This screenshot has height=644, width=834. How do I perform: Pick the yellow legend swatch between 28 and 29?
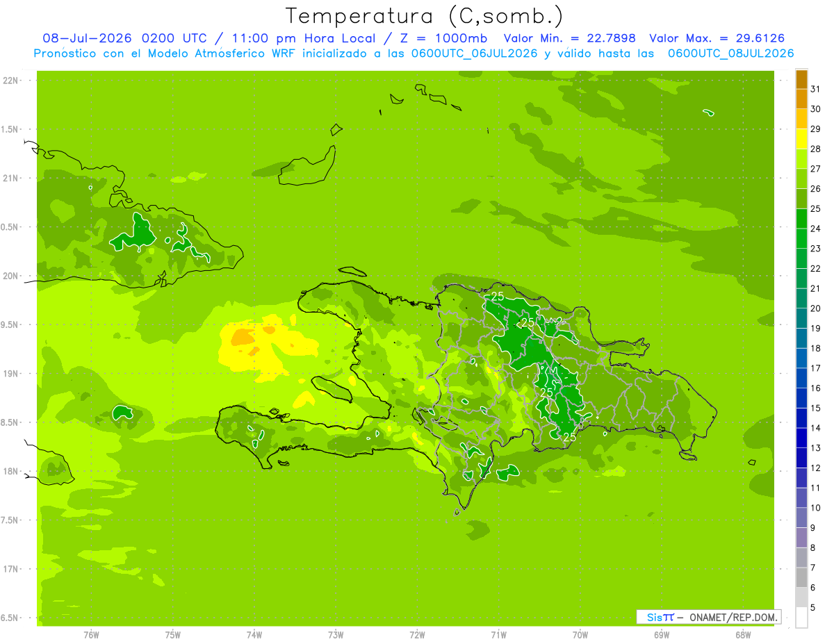point(801,139)
